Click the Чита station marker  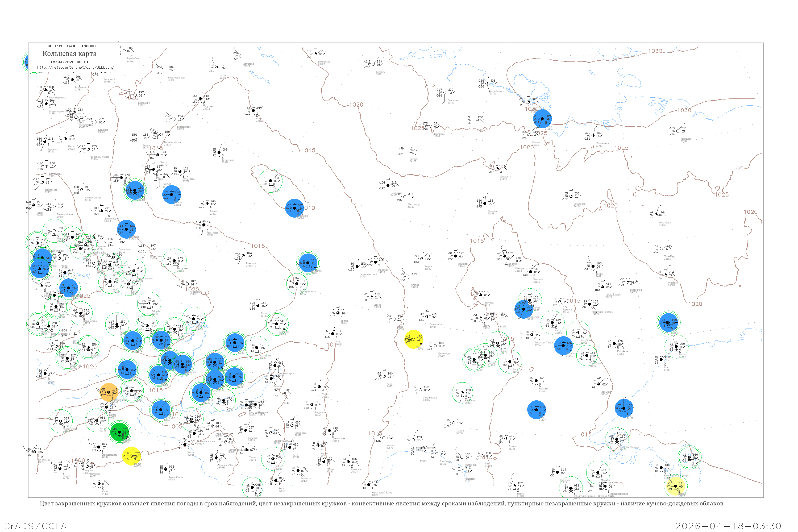[x=290, y=447]
